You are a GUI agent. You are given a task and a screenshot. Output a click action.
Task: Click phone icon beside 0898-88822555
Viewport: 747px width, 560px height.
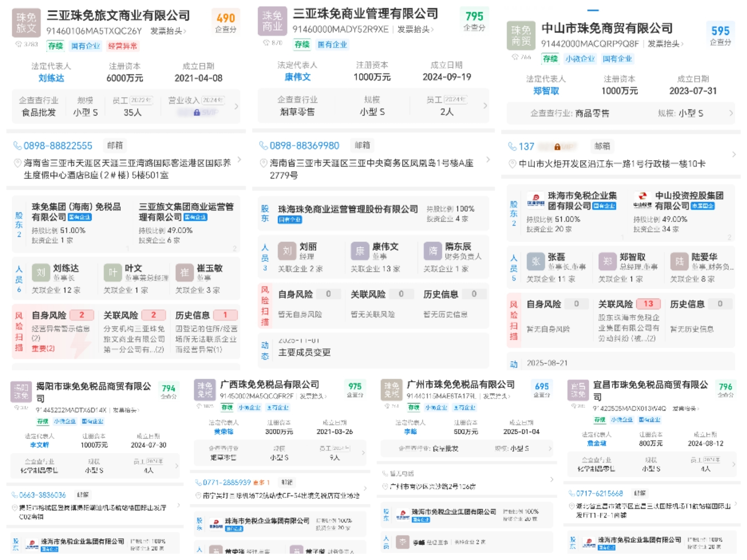[17, 146]
